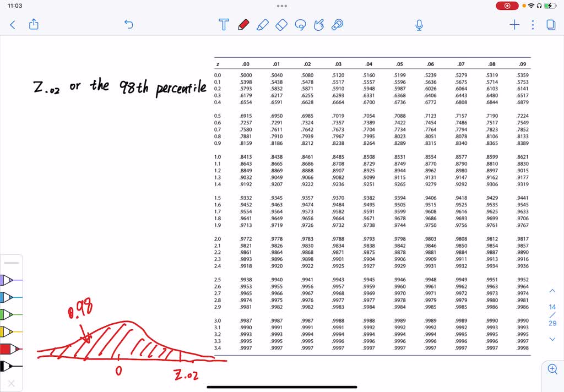Image resolution: width=564 pixels, height=392 pixels.
Task: Go to the next page with the down chevron
Action: tap(552, 340)
